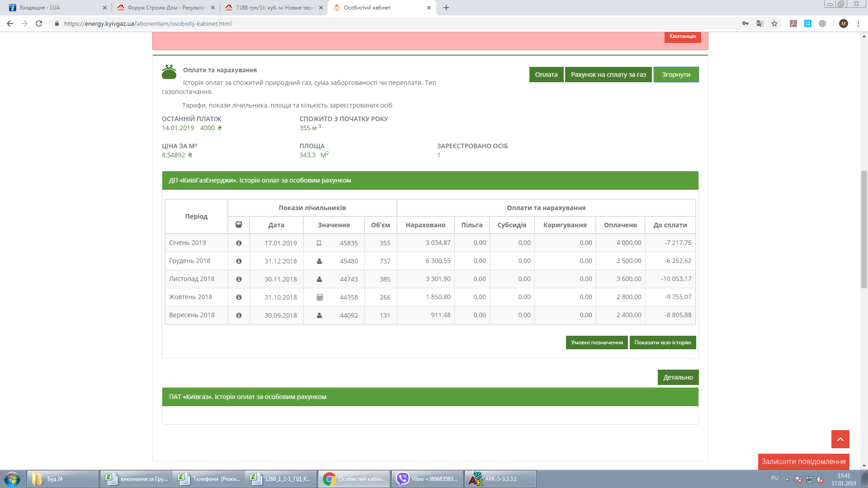
Task: Click the Оплата button
Action: [546, 75]
